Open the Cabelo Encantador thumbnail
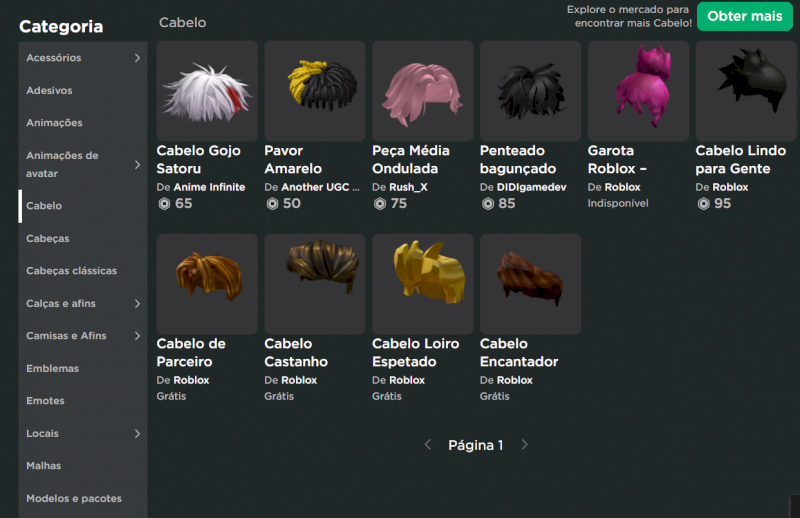The image size is (800, 518). coord(530,284)
